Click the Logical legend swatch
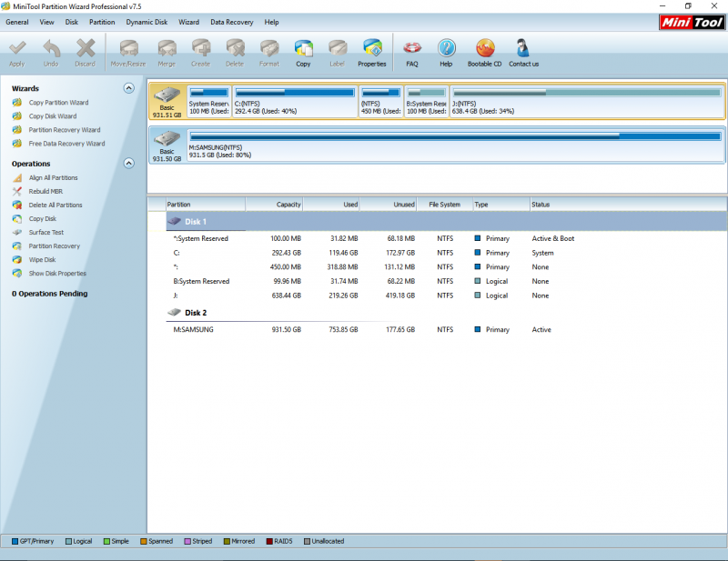Screen dimensions: 728x561 [x=69, y=542]
